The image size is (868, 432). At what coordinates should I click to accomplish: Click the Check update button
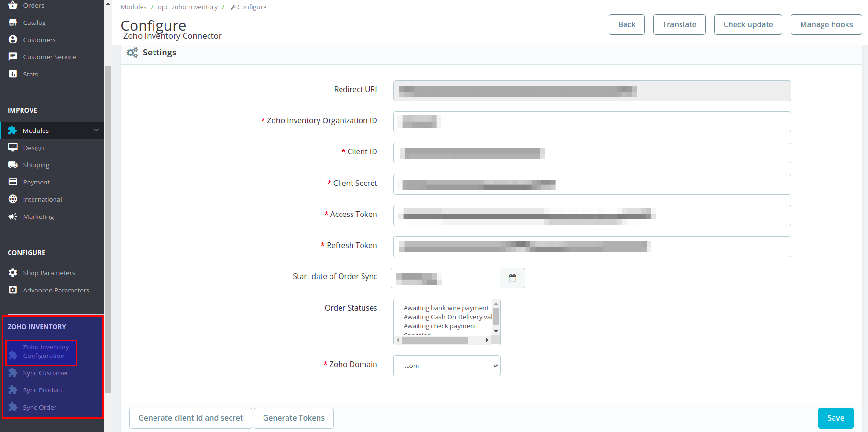[x=748, y=24]
